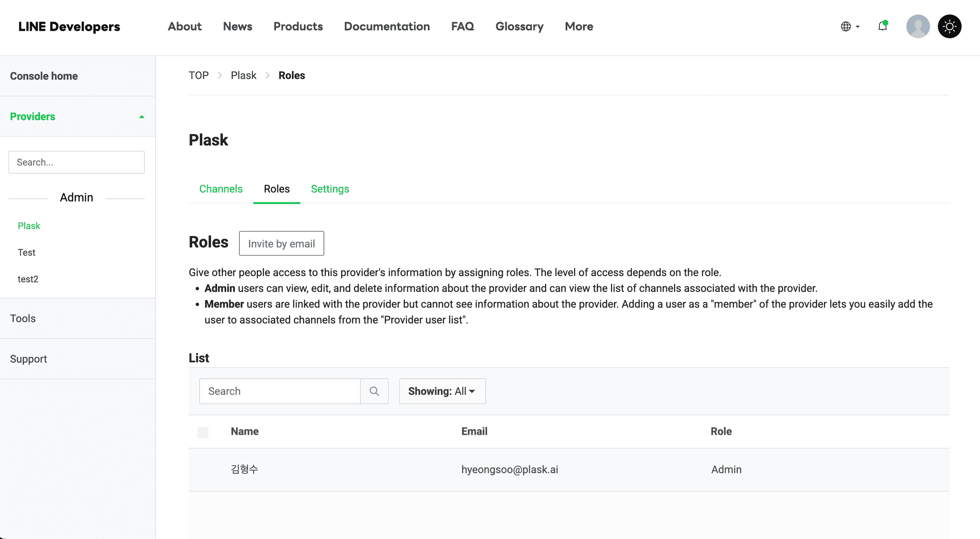Switch to the Channels tab

click(221, 189)
